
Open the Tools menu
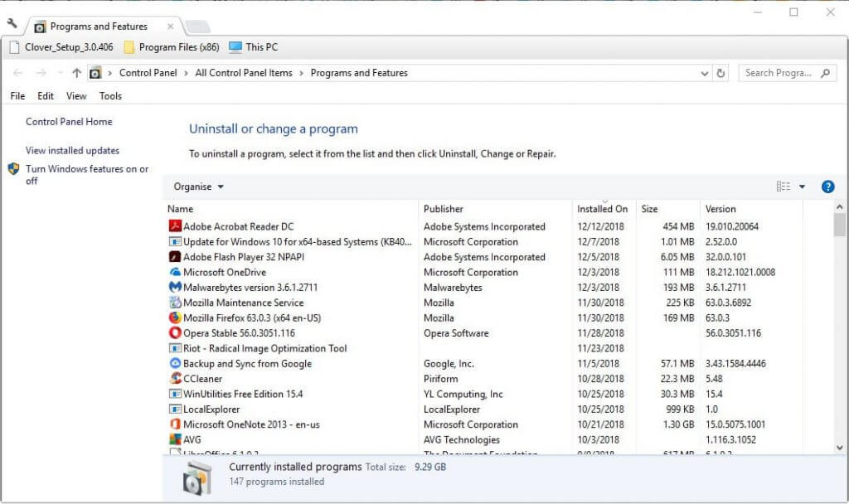pyautogui.click(x=110, y=96)
